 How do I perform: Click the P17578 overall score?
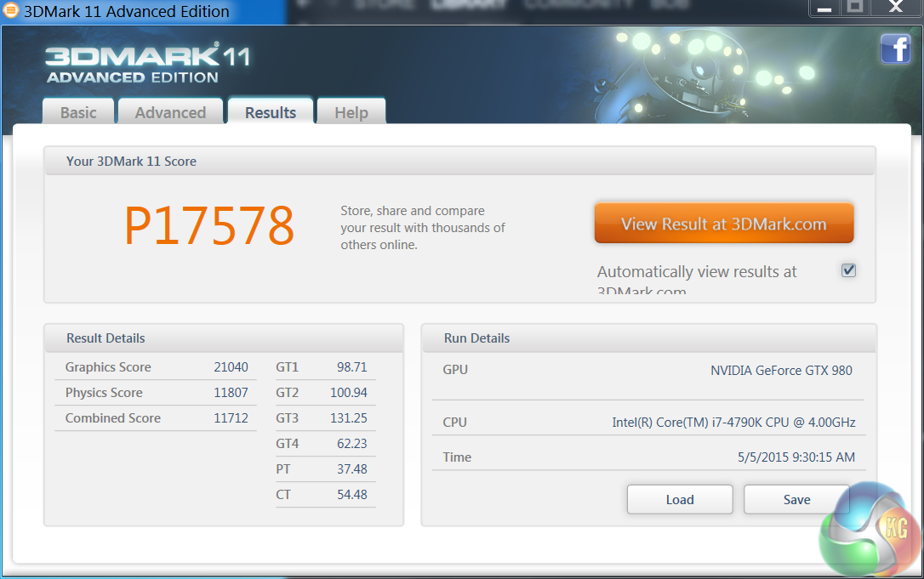coord(209,226)
